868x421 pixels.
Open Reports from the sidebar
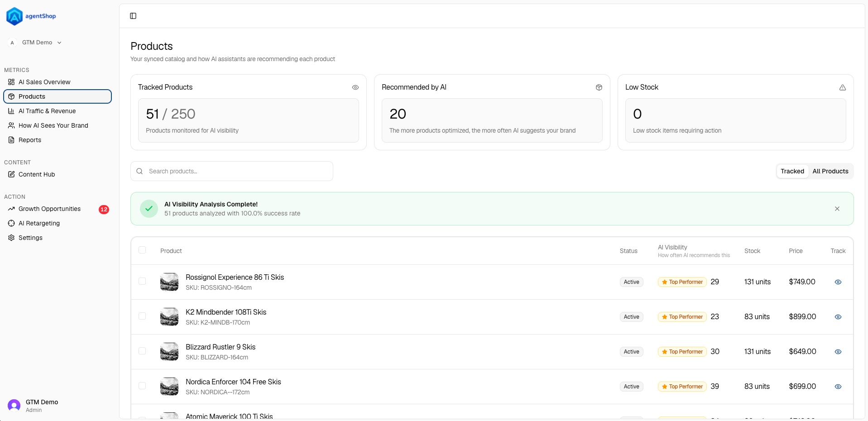pyautogui.click(x=58, y=140)
